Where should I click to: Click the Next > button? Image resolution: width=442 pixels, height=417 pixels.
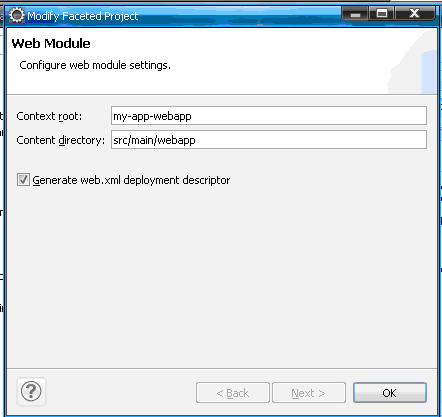point(309,393)
